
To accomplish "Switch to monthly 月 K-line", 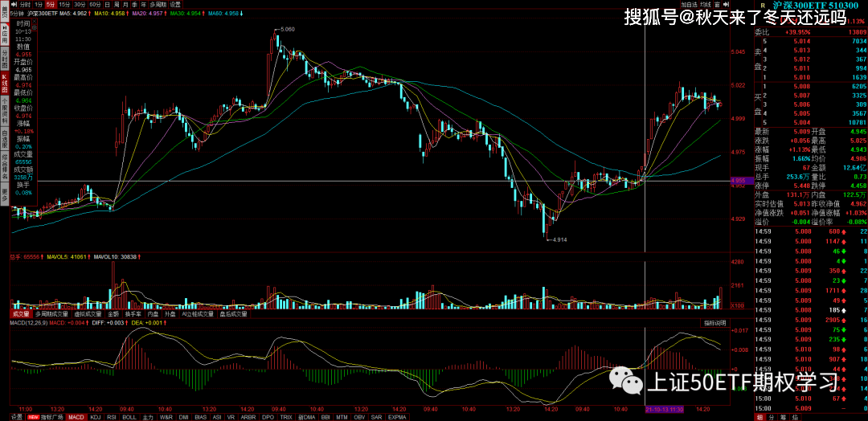I will click(125, 5).
